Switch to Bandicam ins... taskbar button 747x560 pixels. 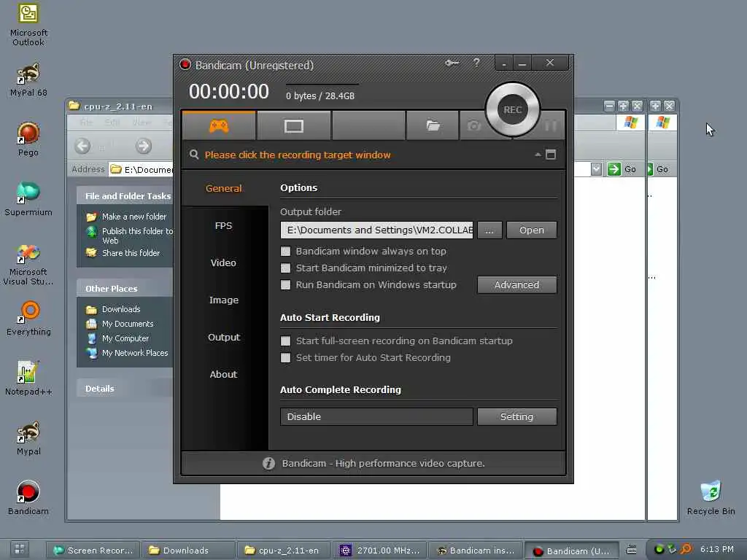(476, 551)
